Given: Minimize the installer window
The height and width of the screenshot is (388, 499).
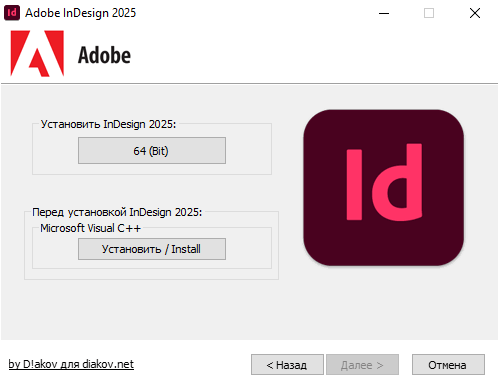Looking at the screenshot, I should [384, 13].
